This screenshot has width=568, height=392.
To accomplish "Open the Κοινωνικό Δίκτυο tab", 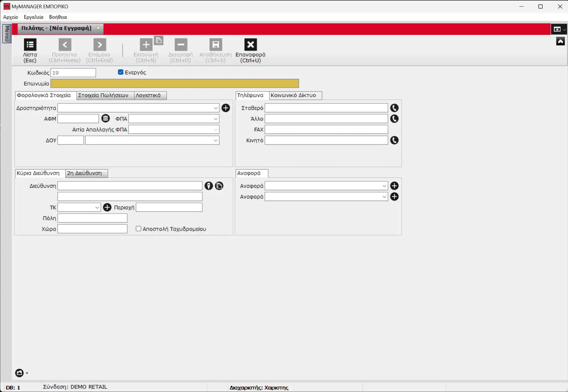I will click(x=293, y=95).
